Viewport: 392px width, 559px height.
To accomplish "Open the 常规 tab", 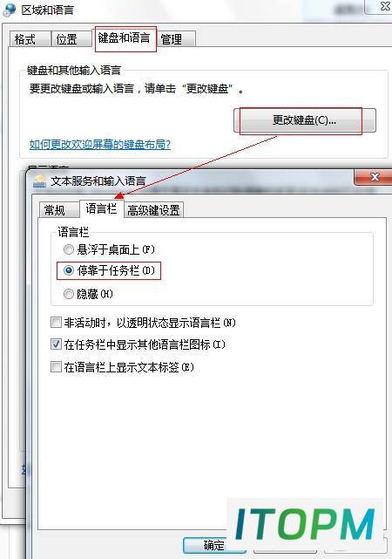I will (x=58, y=210).
